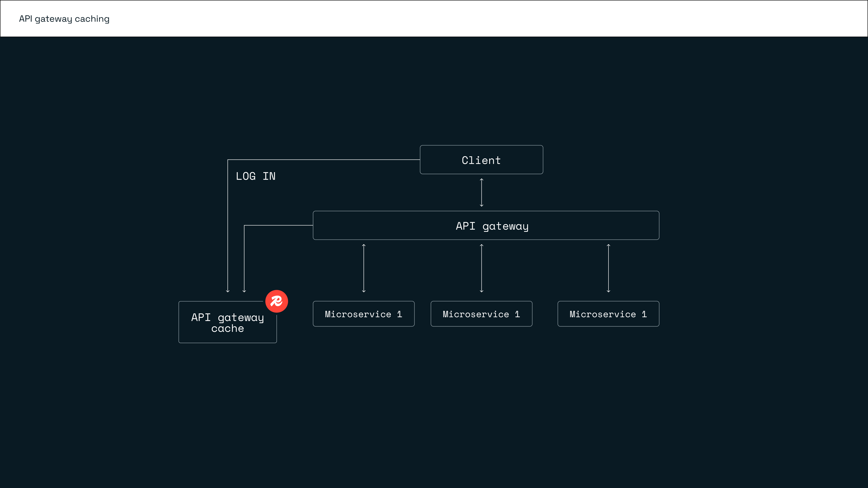Click horizontal line leaving Client's left side
This screenshot has width=868, height=488.
click(x=323, y=160)
